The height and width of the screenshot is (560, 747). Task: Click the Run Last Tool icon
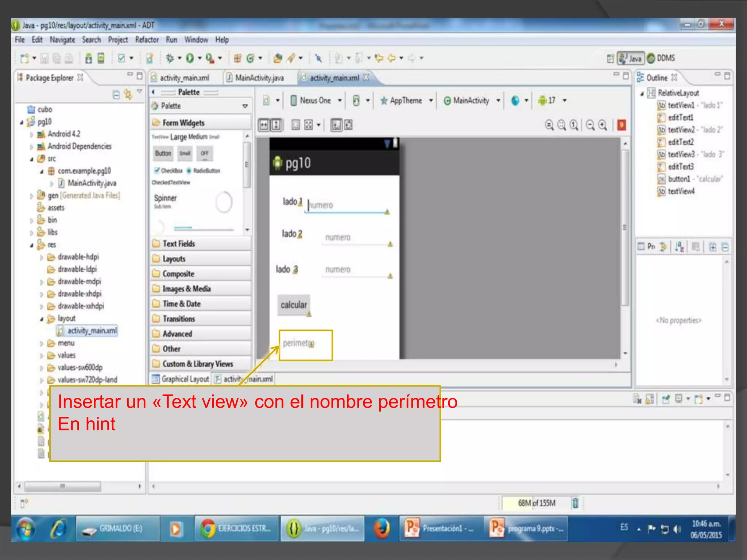[210, 58]
